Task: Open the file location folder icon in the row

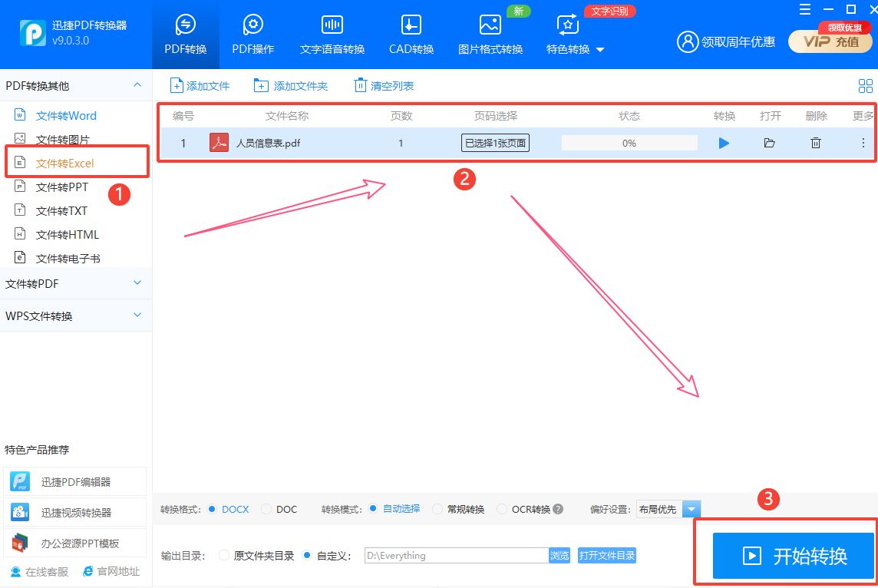Action: 769,142
